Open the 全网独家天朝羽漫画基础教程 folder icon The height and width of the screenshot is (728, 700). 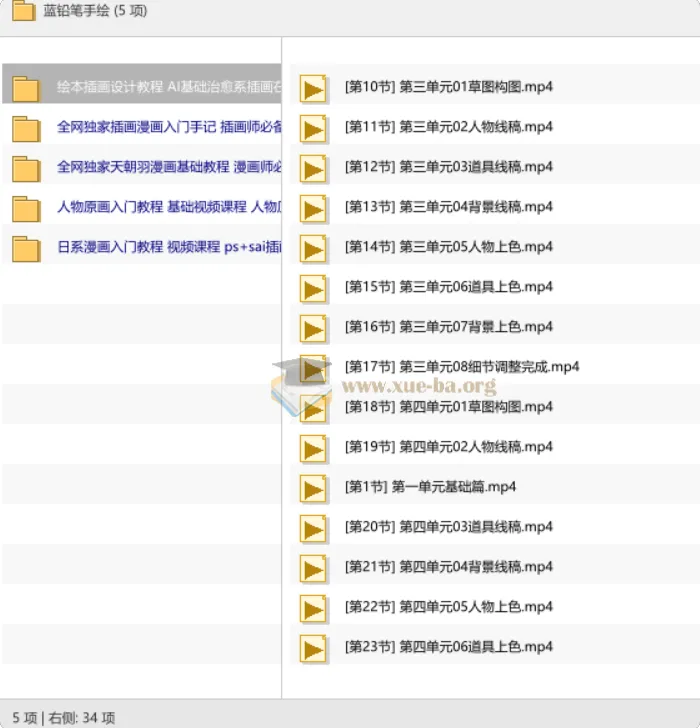(26, 169)
